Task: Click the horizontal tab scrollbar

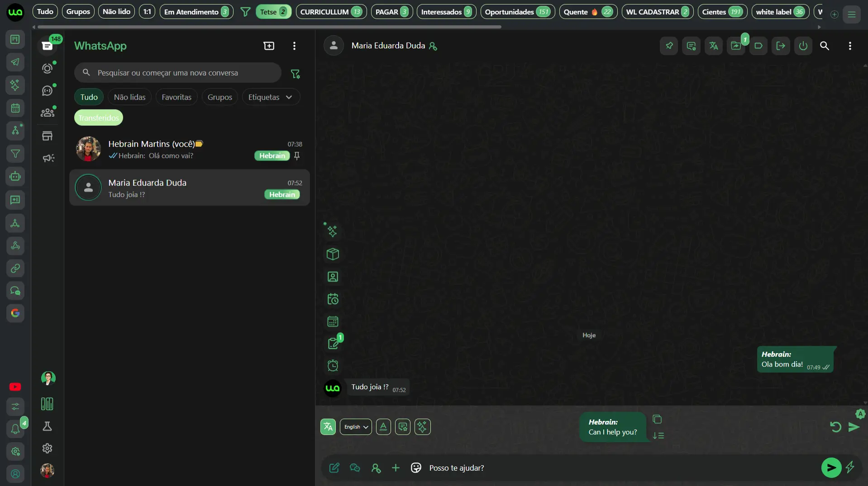Action: click(269, 27)
